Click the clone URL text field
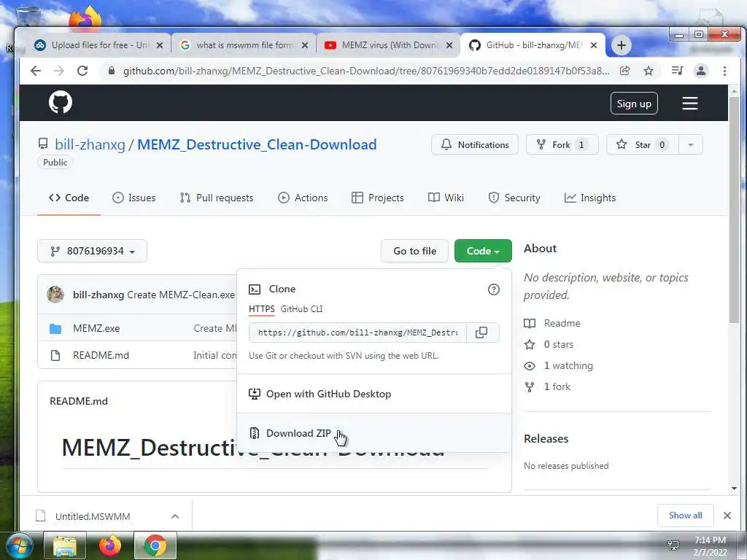This screenshot has height=560, width=747. [x=357, y=332]
